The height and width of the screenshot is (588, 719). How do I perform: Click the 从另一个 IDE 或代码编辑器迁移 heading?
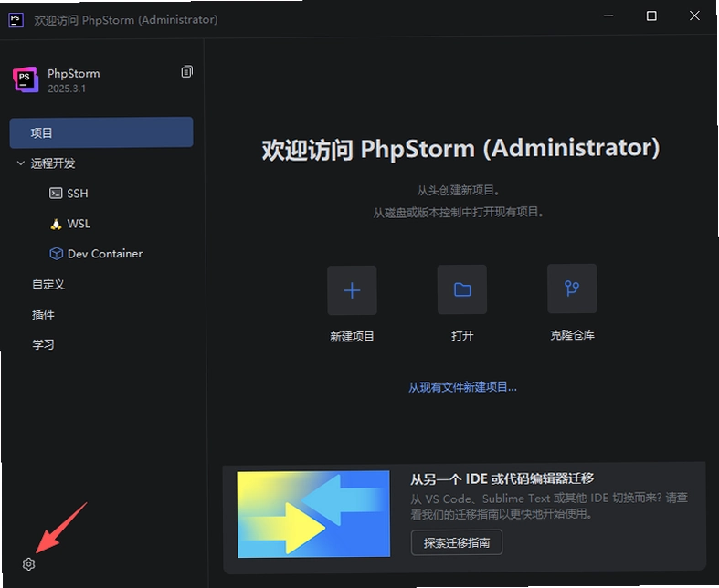[502, 479]
